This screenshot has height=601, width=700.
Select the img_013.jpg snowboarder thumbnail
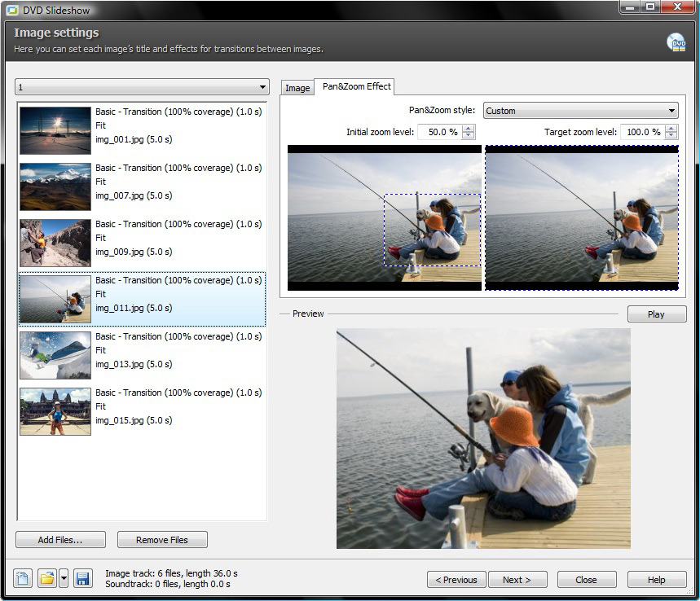55,356
